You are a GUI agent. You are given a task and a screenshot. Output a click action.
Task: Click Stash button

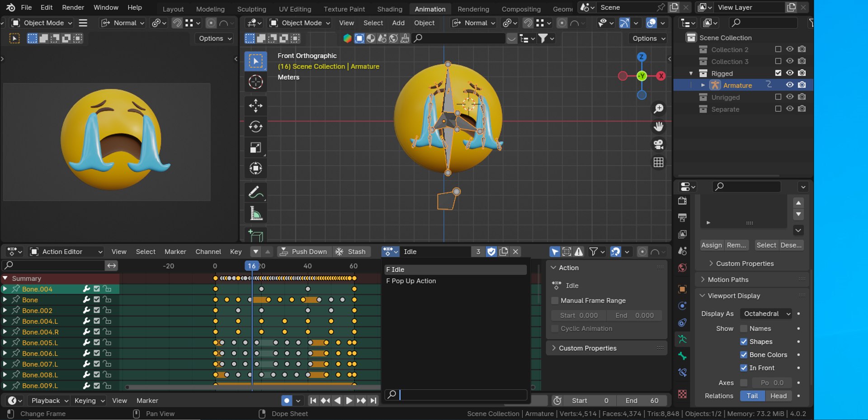351,252
